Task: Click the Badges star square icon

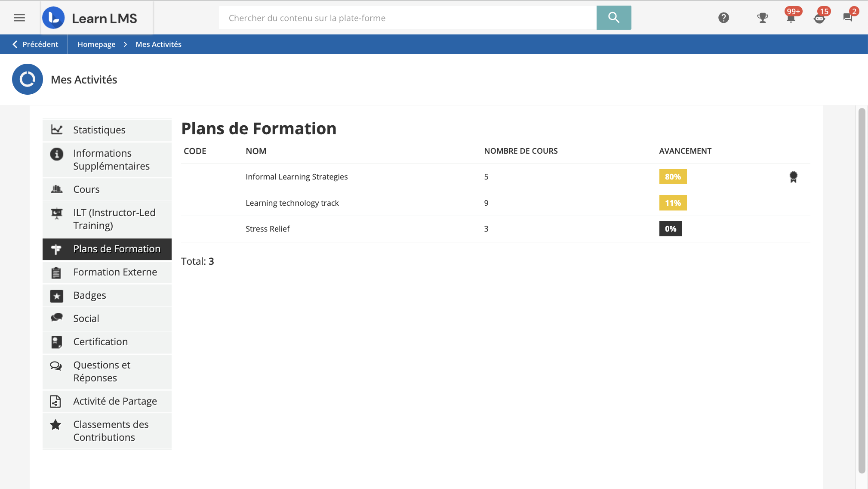Action: (x=57, y=296)
